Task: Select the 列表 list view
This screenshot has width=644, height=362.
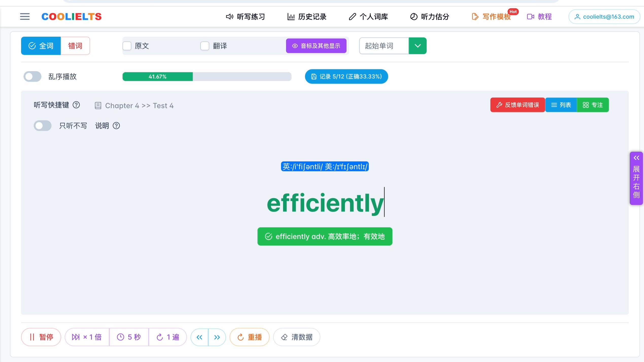Action: click(561, 105)
